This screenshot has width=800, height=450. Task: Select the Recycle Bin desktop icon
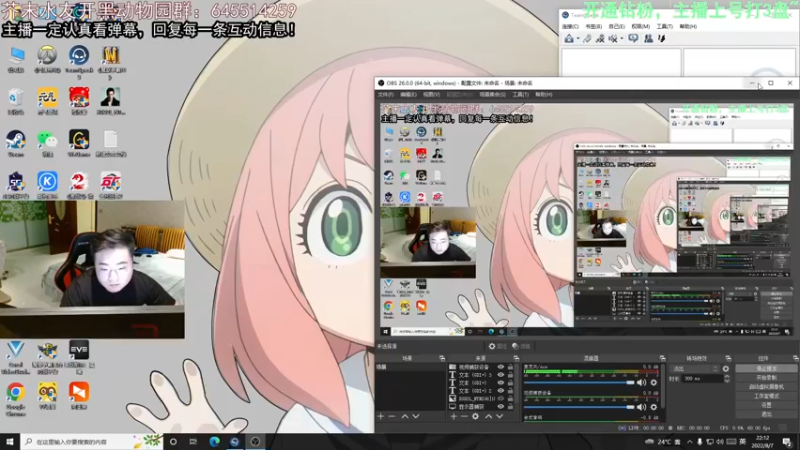coord(16,101)
